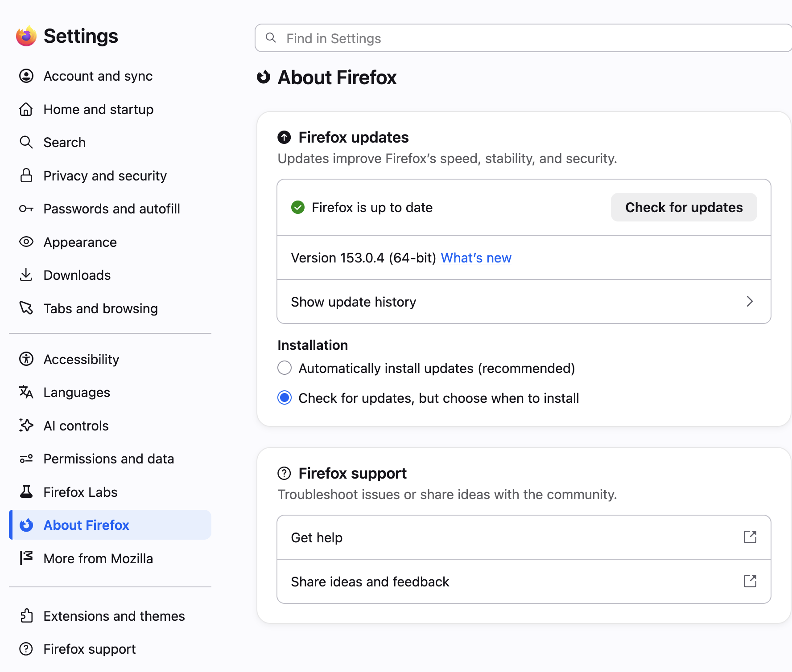792x672 pixels.
Task: Expand Show update history chevron
Action: click(750, 302)
